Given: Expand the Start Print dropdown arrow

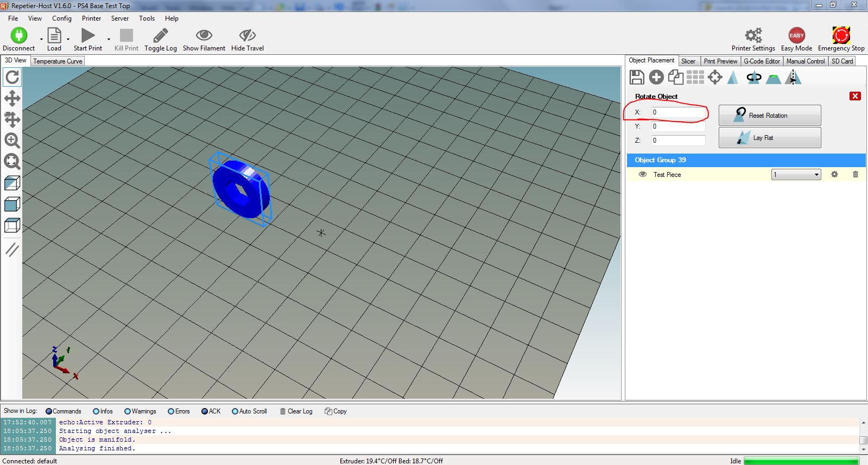Looking at the screenshot, I should pos(109,39).
